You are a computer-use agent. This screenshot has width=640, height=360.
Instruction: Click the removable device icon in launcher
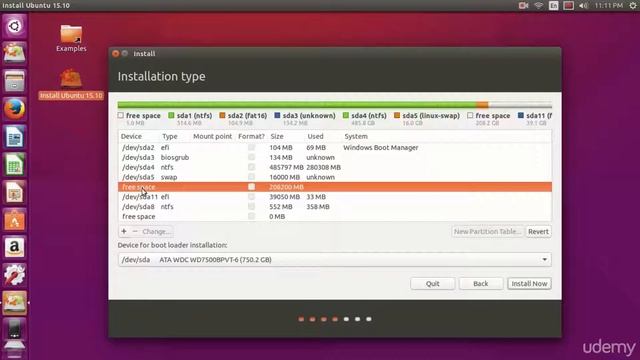[15, 330]
